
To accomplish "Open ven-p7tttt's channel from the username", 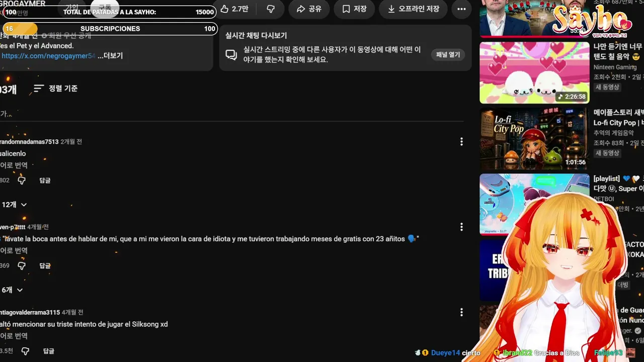I will [13, 227].
